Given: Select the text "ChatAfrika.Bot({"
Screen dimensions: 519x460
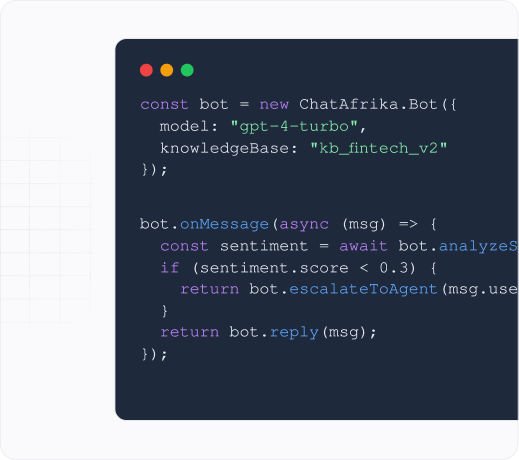Looking at the screenshot, I should click(378, 104).
